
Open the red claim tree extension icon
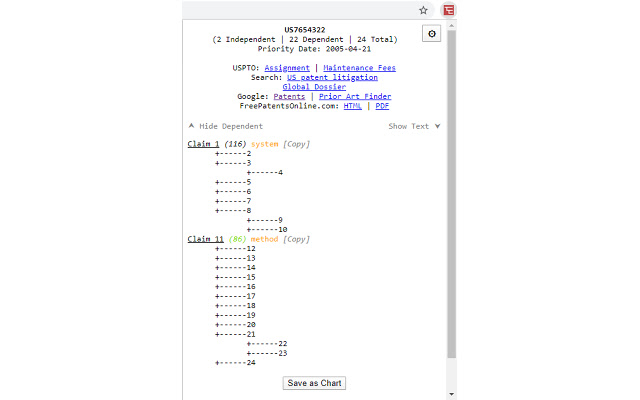click(x=449, y=10)
